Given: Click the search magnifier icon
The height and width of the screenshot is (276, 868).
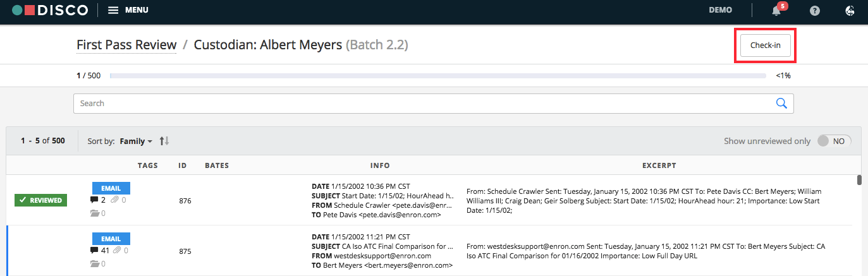Looking at the screenshot, I should pos(781,103).
